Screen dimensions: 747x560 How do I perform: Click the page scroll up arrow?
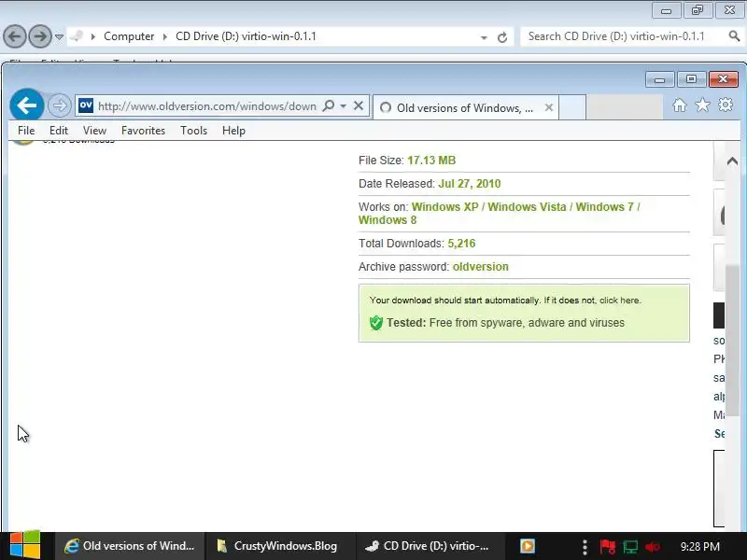tap(732, 161)
